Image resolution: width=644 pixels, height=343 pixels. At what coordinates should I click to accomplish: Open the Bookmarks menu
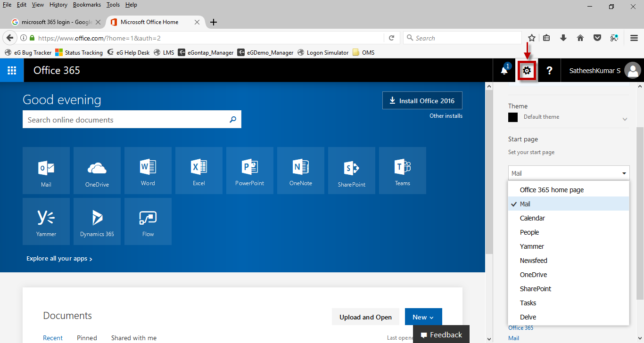[87, 5]
